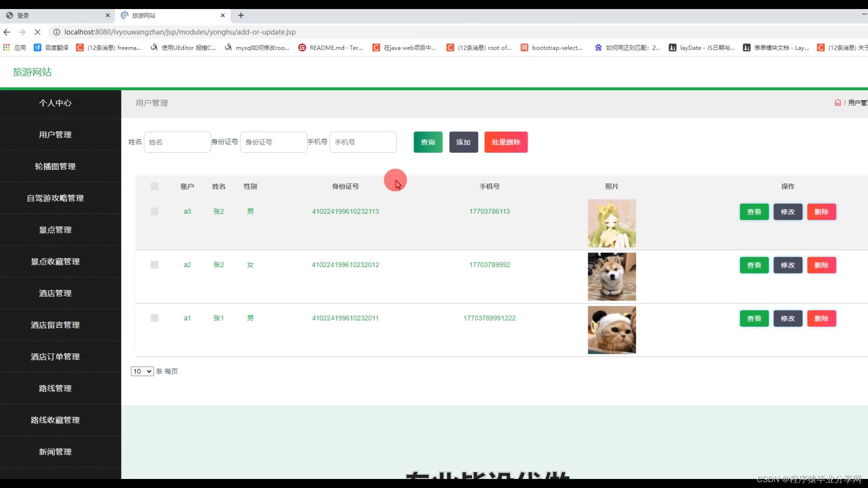Image resolution: width=868 pixels, height=488 pixels.
Task: Open the 10 per page dropdown
Action: coord(142,371)
